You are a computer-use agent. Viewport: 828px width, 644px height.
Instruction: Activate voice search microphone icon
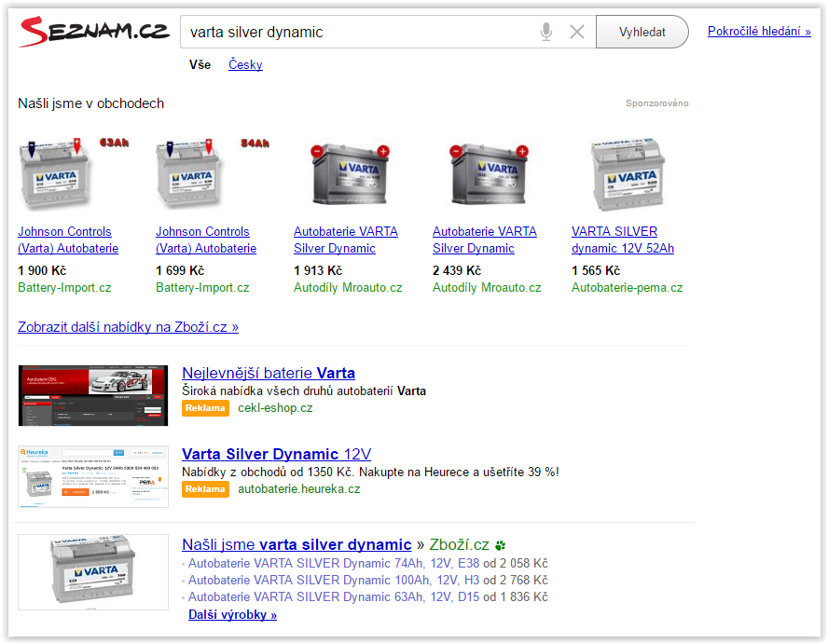(x=546, y=32)
